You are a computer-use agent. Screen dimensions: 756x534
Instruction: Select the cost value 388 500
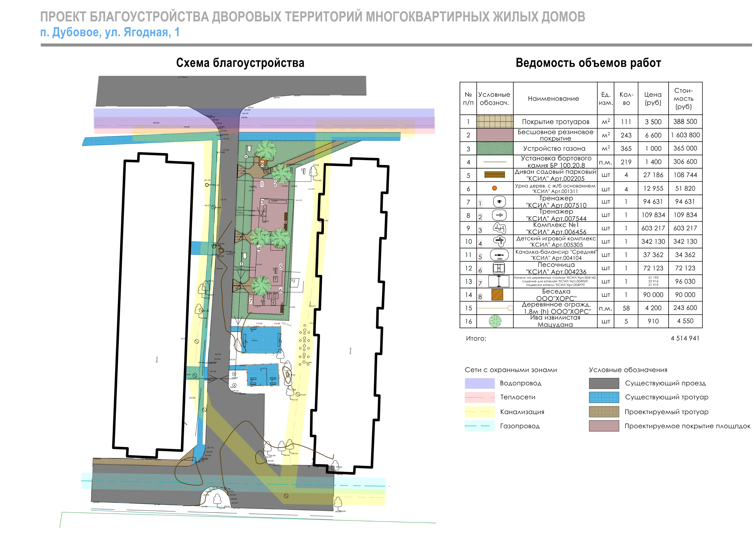point(685,121)
